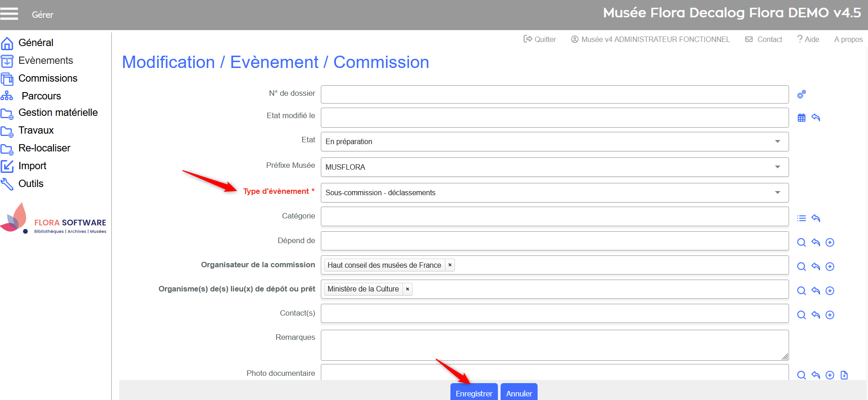Click the search icon for Dépend de
Image resolution: width=868 pixels, height=400 pixels.
pos(801,243)
